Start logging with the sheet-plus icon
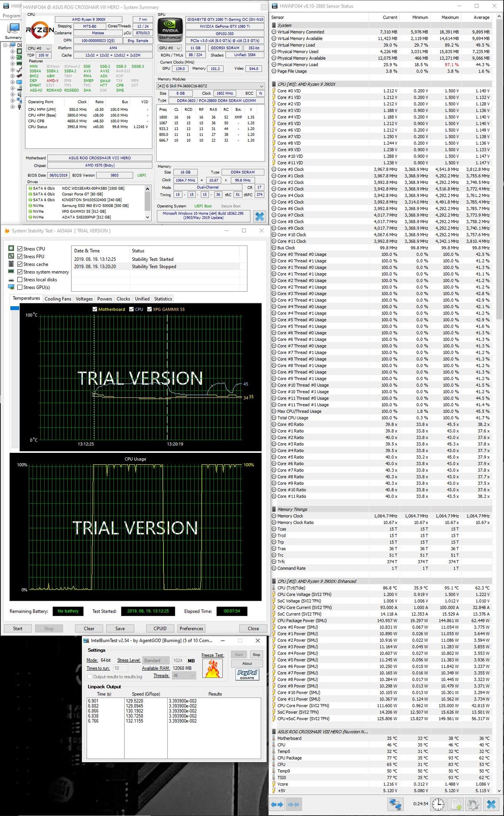This screenshot has width=504, height=816. pos(456,804)
